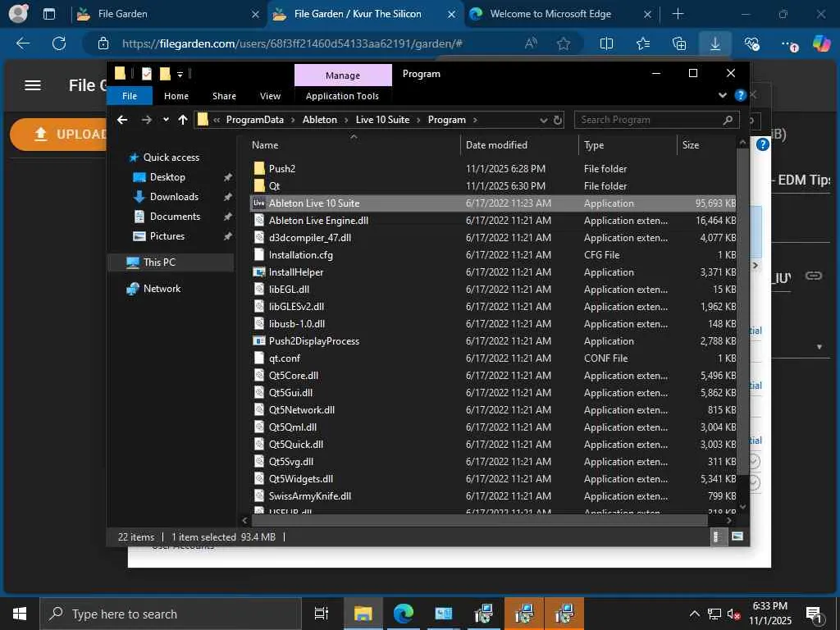Open Task View on taskbar
The height and width of the screenshot is (630, 840).
322,614
